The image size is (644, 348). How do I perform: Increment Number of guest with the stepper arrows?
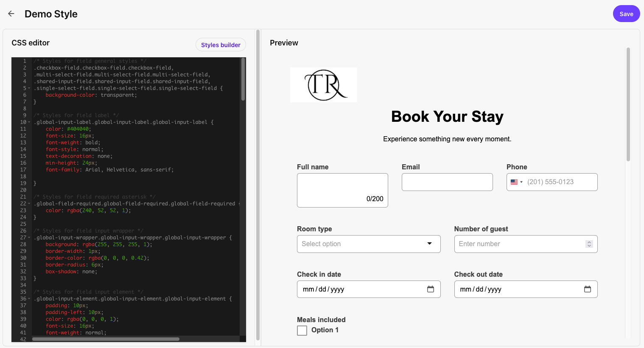589,242
